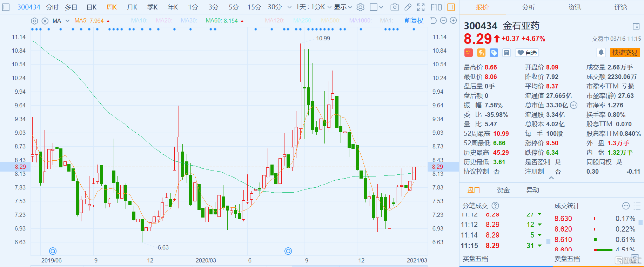
Task: Add stock to 自选 watchlist
Action: (x=527, y=53)
